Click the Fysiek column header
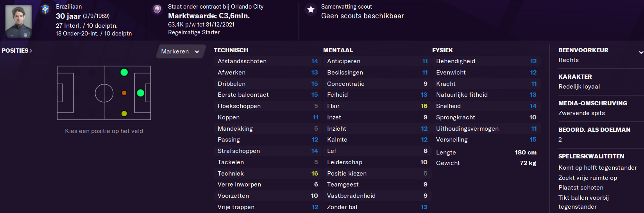644x213 pixels. [x=442, y=50]
